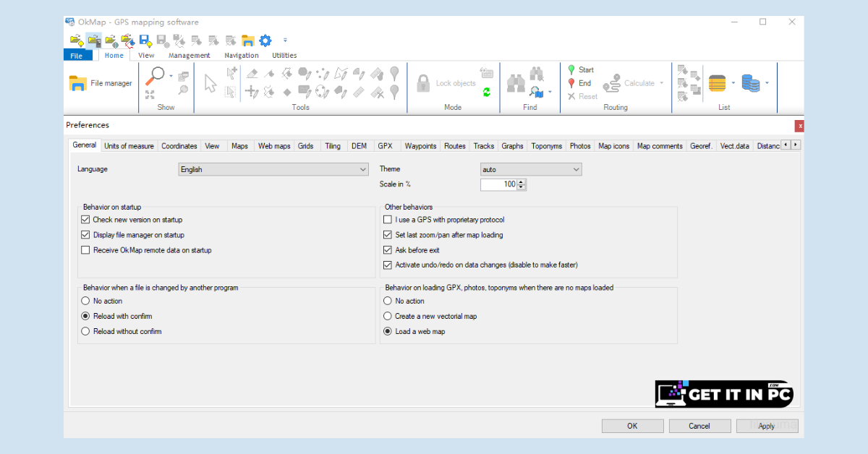Switch to the Coordinates preferences tab
The image size is (868, 454).
pos(179,146)
